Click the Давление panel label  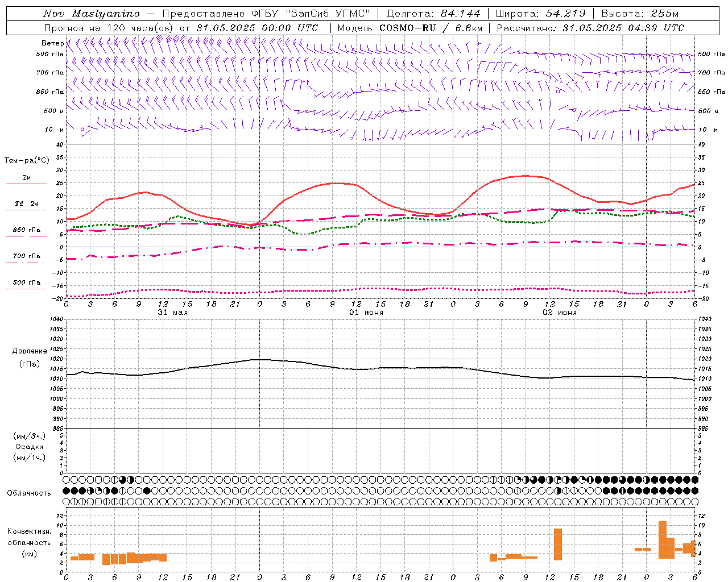click(30, 351)
